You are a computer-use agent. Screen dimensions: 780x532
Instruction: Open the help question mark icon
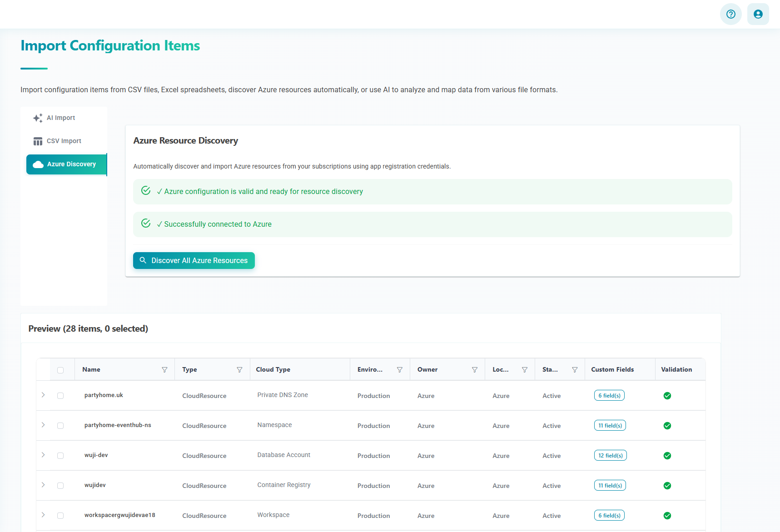[730, 14]
